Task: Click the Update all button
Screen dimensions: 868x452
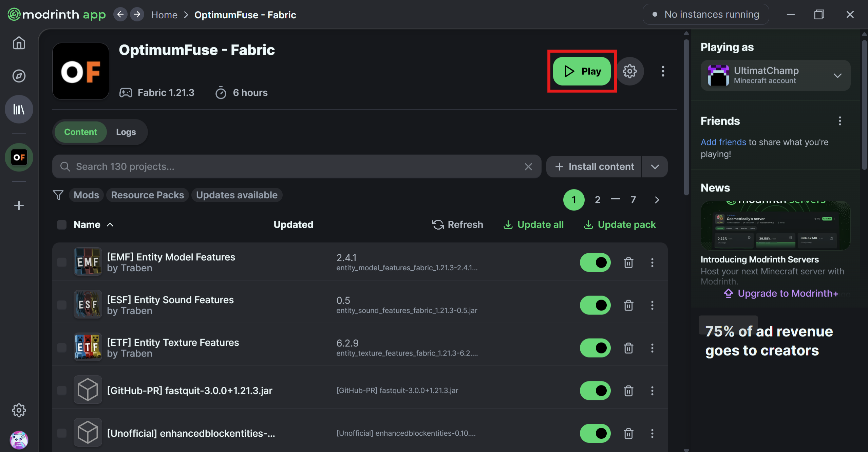Action: [533, 224]
